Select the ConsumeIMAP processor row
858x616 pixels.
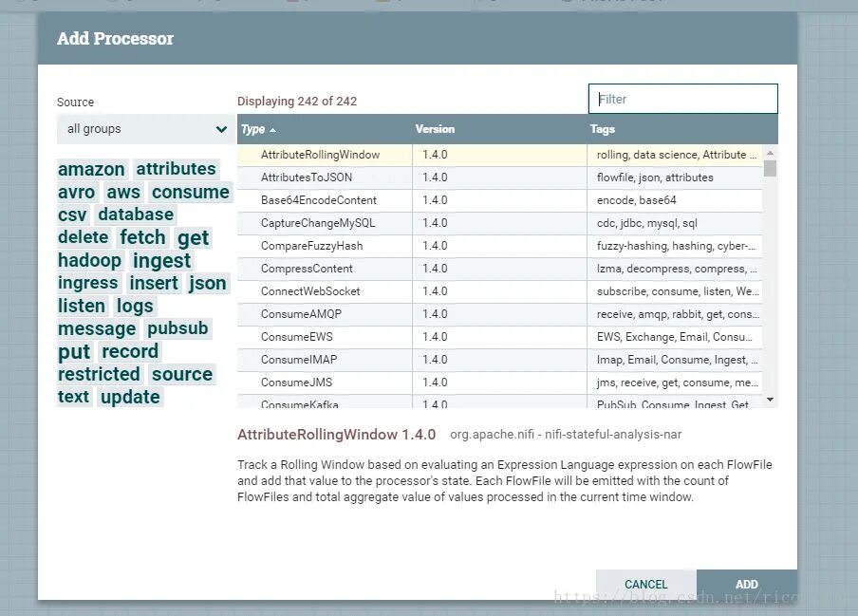499,360
